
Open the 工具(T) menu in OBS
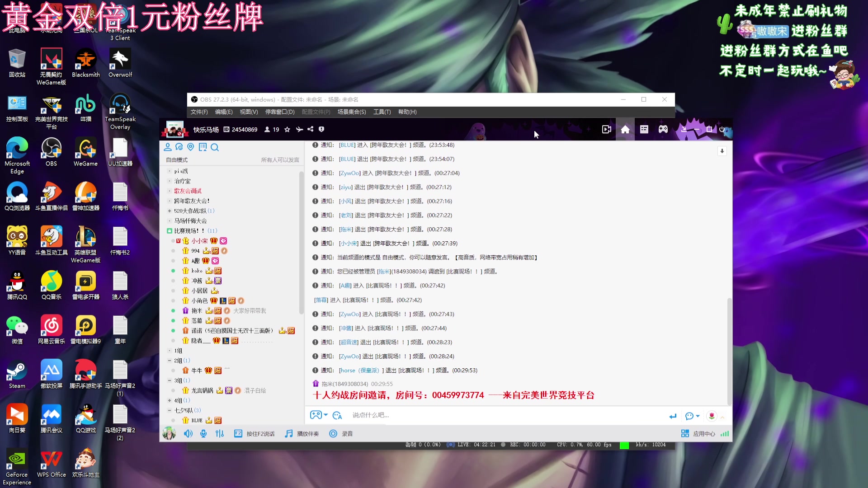coord(382,112)
